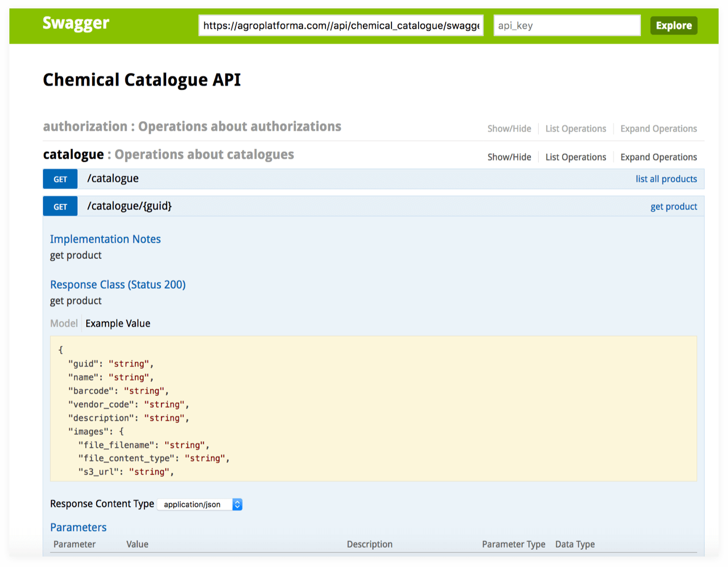Image resolution: width=728 pixels, height=567 pixels.
Task: Click Expand Operations for catalogue section
Action: pyautogui.click(x=658, y=157)
